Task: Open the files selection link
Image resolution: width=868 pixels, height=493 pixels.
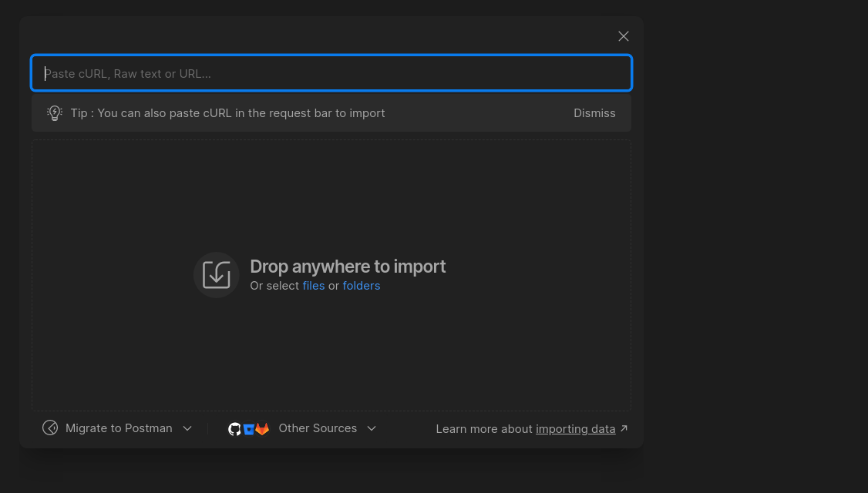Action: click(x=313, y=286)
